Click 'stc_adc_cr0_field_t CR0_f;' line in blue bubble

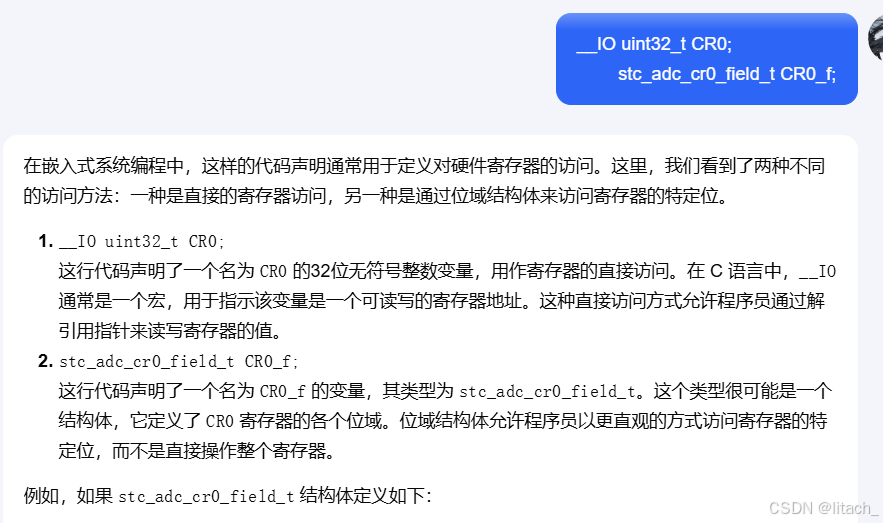[726, 74]
